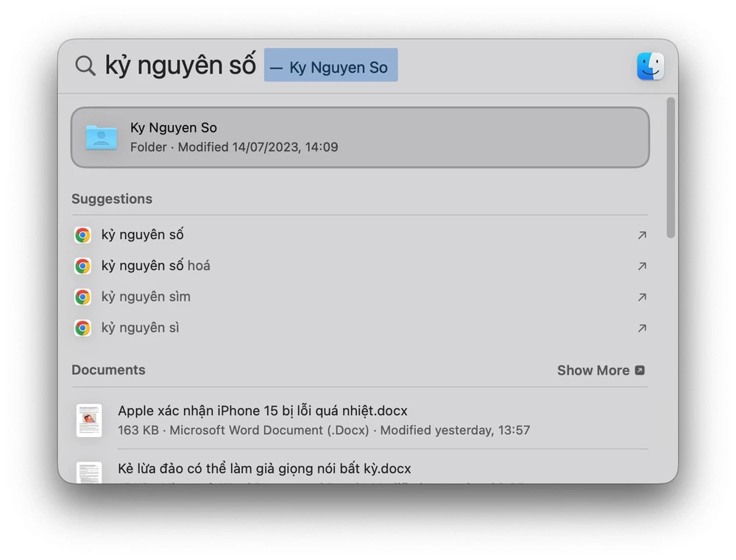Open the 'Show More' link in Documents
Viewport: 736px width, 560px height.
pyautogui.click(x=601, y=370)
